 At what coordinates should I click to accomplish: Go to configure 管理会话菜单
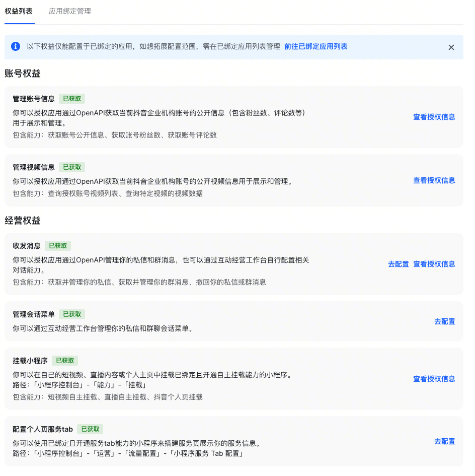(x=444, y=321)
